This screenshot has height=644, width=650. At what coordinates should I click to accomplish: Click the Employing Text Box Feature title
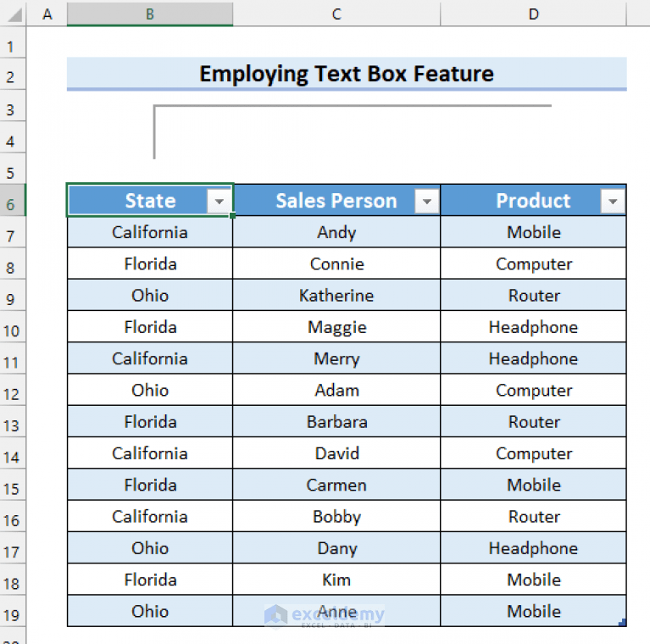(x=347, y=74)
